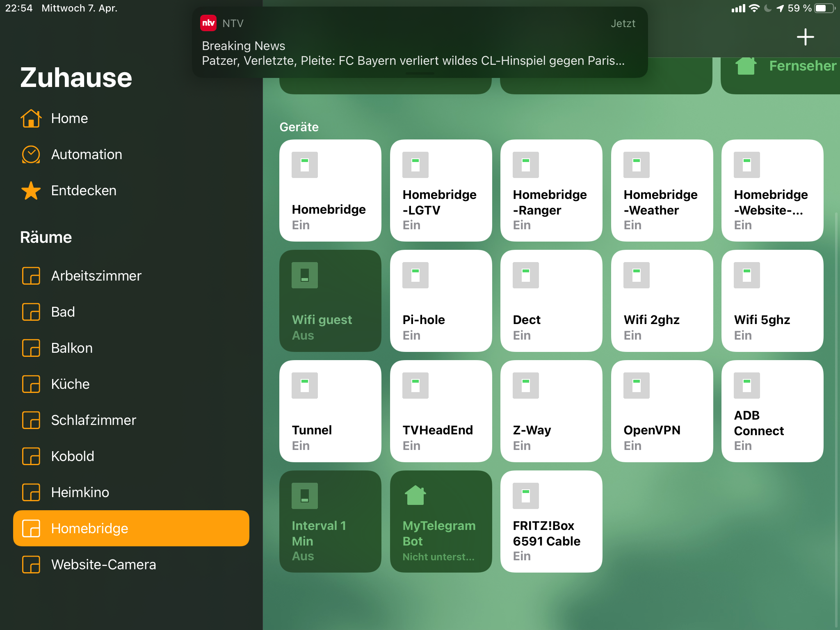
Task: Switch off the Pi-hole tile
Action: (441, 301)
